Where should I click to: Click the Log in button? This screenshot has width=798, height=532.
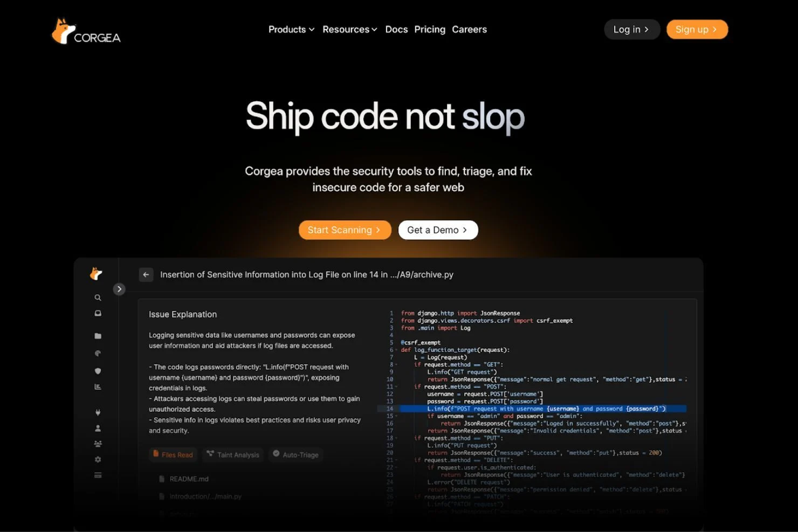click(x=632, y=30)
